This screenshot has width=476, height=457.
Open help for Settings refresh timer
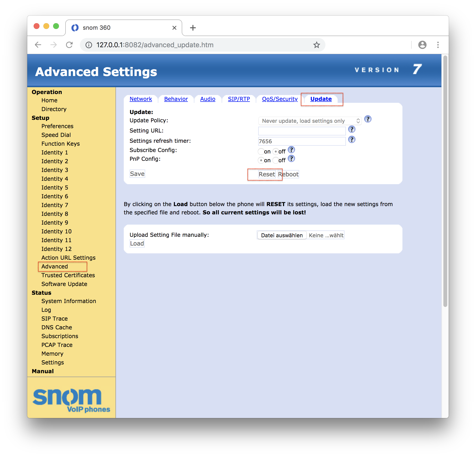point(352,140)
